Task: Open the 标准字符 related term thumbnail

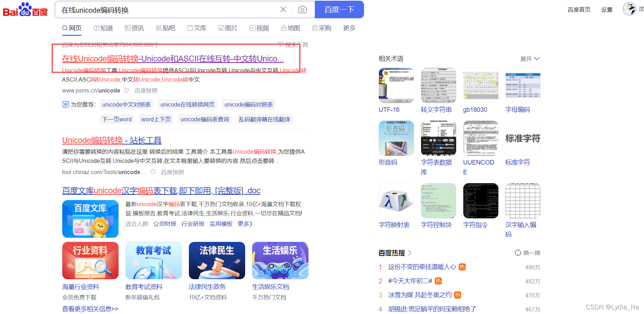Action: 523,138
